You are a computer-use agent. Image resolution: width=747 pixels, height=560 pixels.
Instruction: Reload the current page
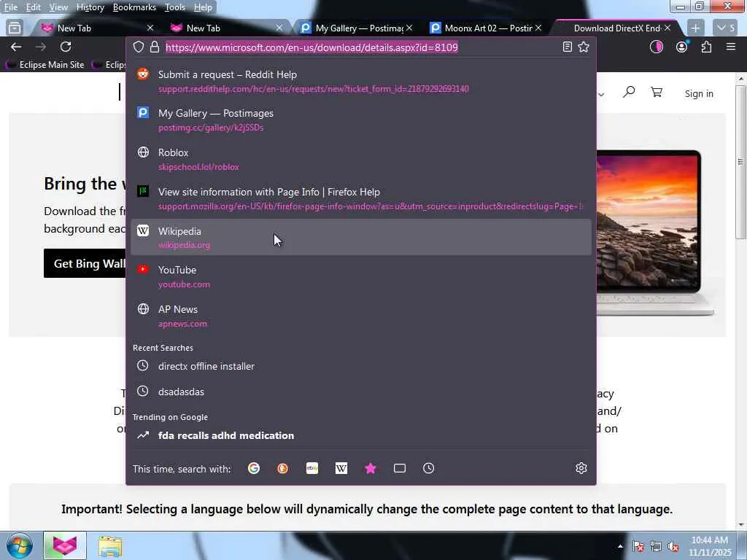(66, 47)
